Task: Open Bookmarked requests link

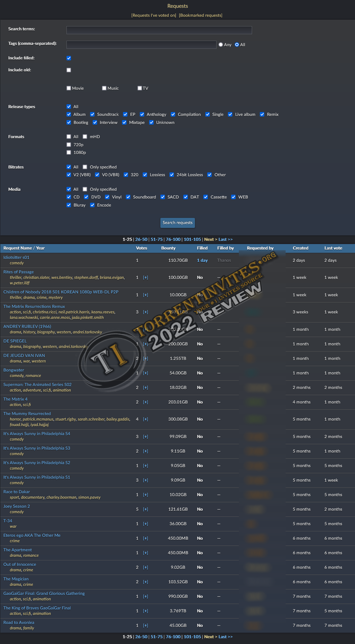Action: (200, 15)
